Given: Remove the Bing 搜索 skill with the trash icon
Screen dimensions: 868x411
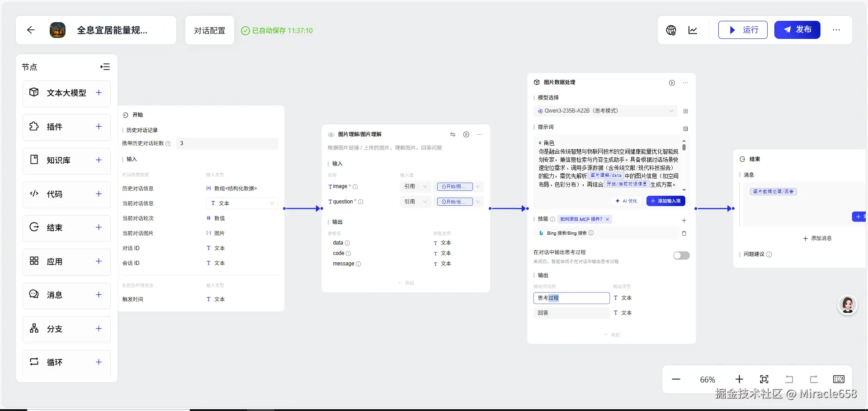Looking at the screenshot, I should (x=684, y=233).
